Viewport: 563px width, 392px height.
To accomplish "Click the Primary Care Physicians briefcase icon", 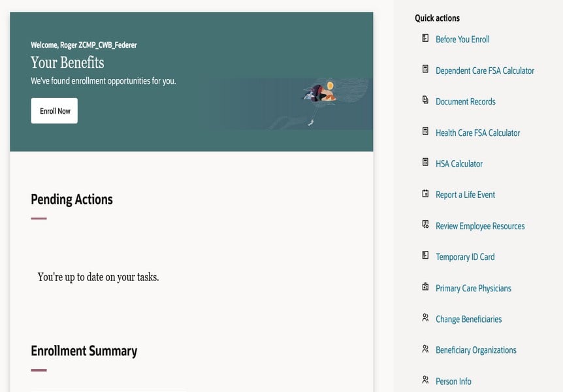I will click(x=425, y=287).
